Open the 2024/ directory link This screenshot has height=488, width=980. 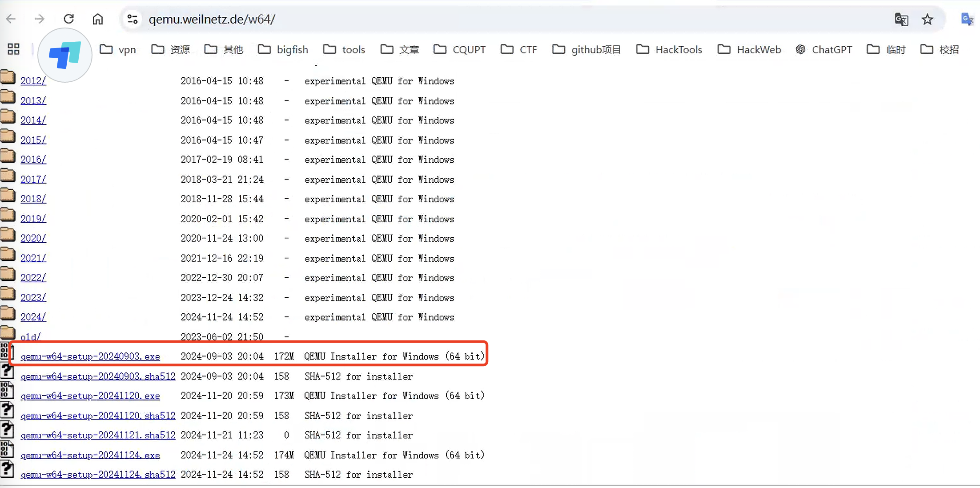(33, 317)
